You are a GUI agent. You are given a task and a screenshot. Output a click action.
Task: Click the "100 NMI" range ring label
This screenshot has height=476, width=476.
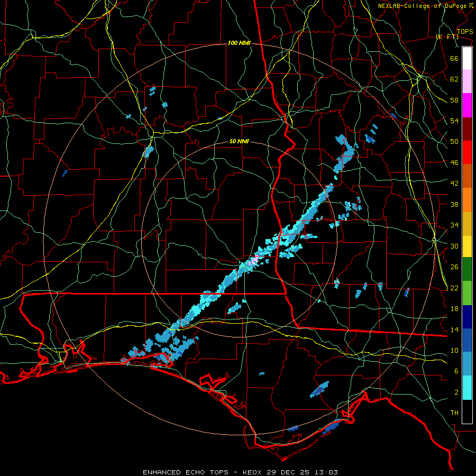click(x=239, y=43)
